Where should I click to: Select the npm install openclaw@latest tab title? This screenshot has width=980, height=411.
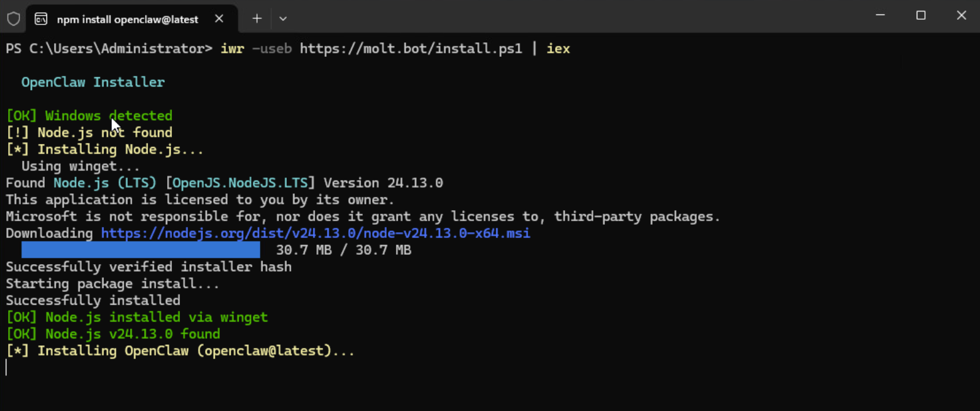tap(127, 19)
